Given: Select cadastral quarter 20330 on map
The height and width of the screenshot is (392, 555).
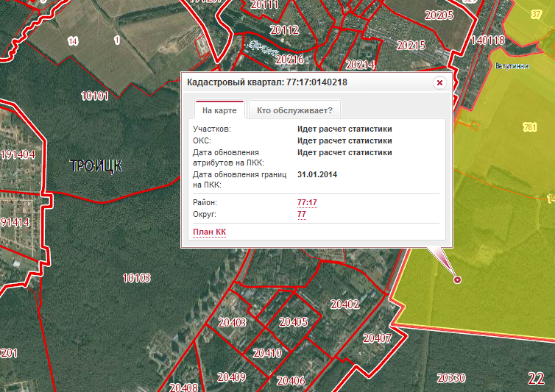Looking at the screenshot, I should pyautogui.click(x=451, y=378).
